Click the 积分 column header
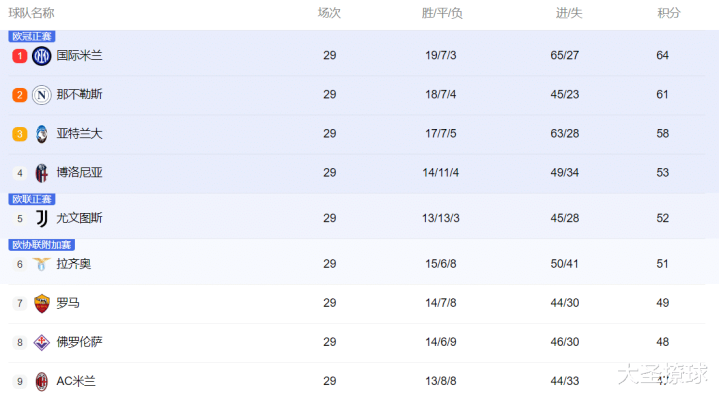Viewport: 719px width, 400px height. 669,13
